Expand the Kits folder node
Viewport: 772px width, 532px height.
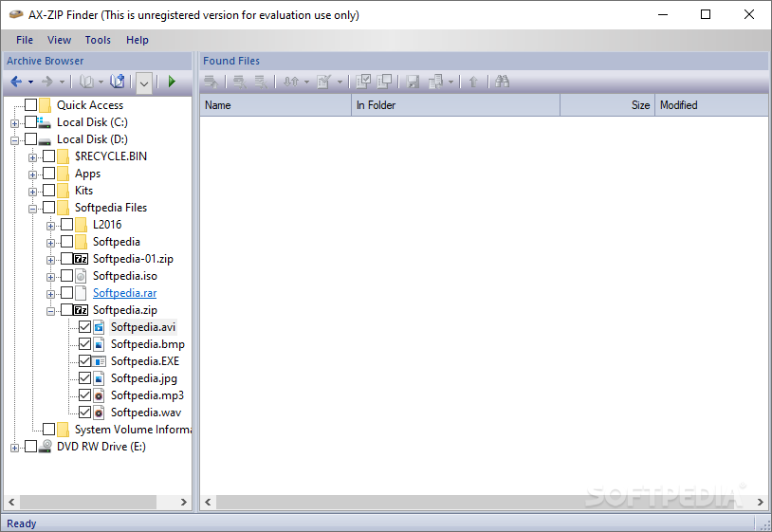32,192
